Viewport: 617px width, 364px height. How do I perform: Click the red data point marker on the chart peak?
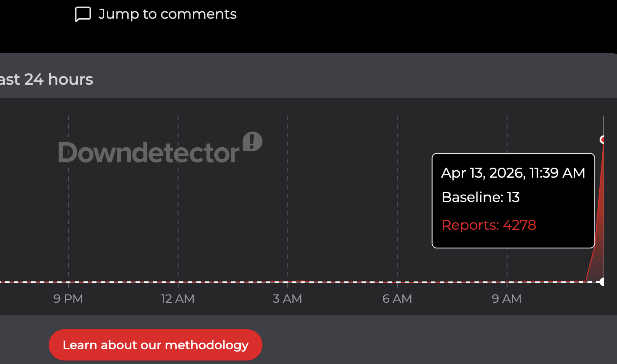point(603,139)
